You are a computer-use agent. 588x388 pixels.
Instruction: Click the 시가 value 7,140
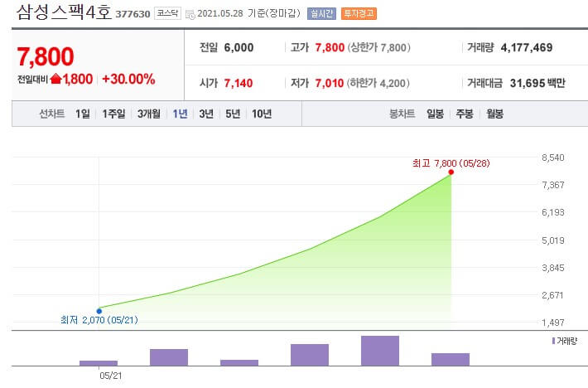point(239,83)
